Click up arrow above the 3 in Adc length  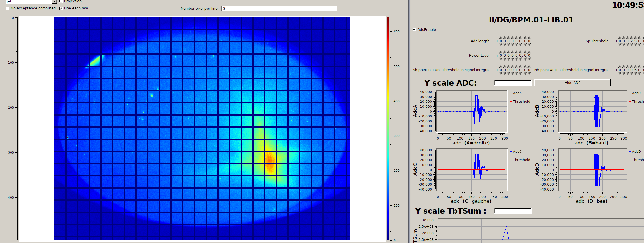click(512, 37)
